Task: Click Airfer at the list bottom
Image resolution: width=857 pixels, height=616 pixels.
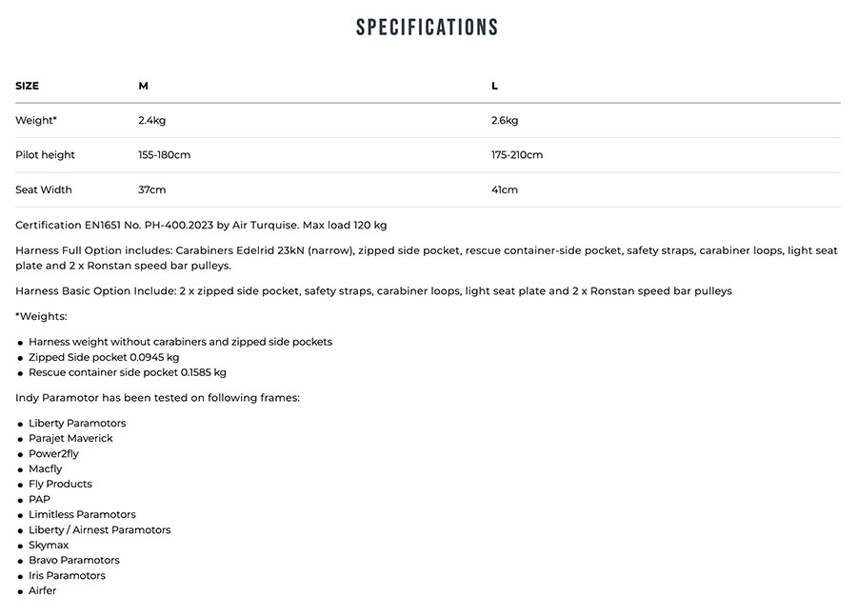Action: pyautogui.click(x=43, y=590)
